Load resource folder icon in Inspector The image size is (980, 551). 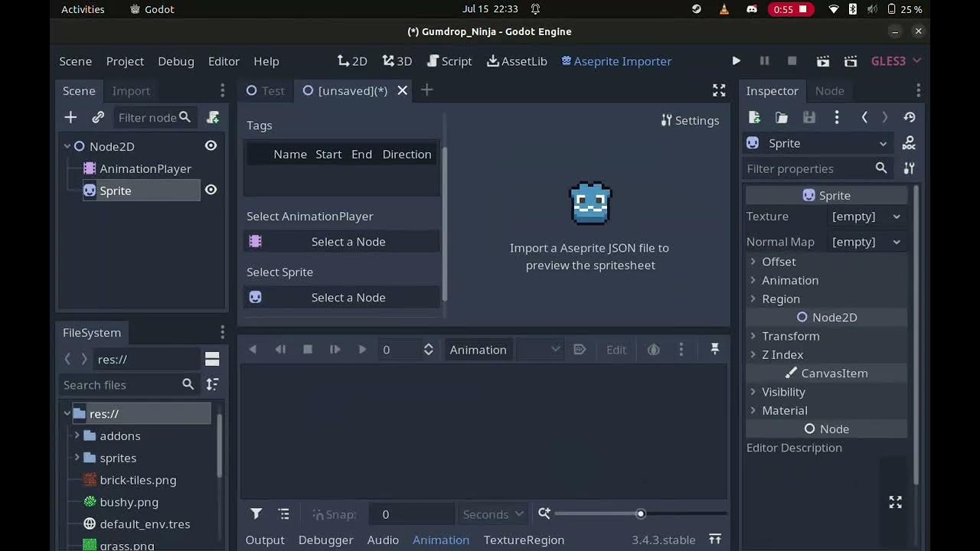pos(782,117)
